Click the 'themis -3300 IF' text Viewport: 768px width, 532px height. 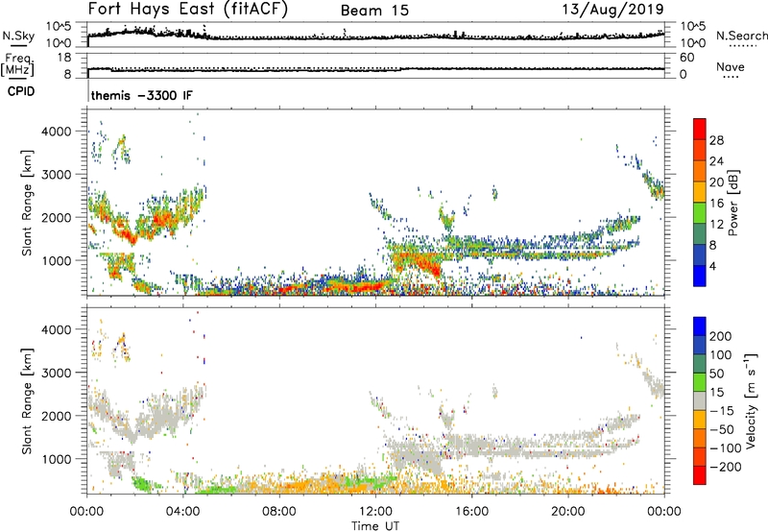click(x=142, y=95)
